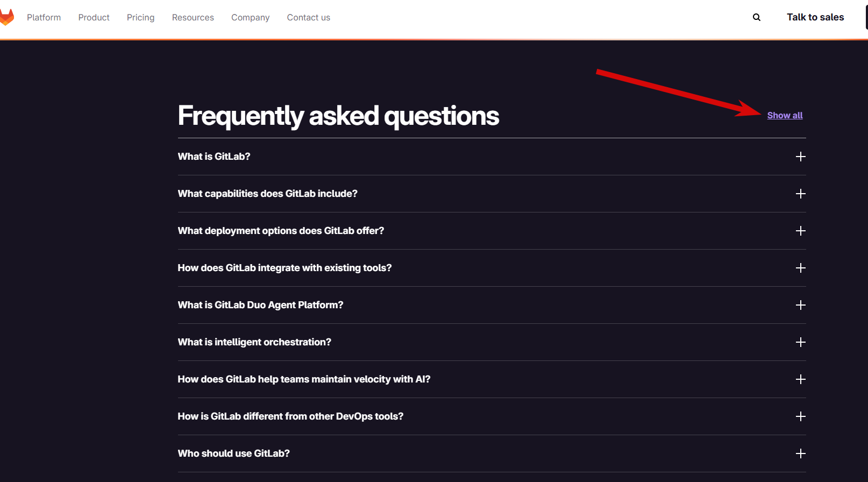
Task: Expand plus icon for GitLab capabilities question
Action: pos(800,194)
